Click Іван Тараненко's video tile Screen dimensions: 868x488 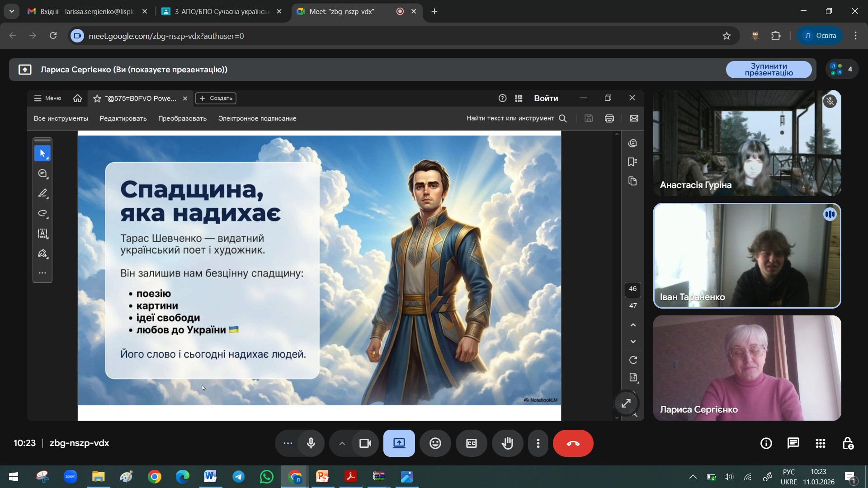(747, 256)
